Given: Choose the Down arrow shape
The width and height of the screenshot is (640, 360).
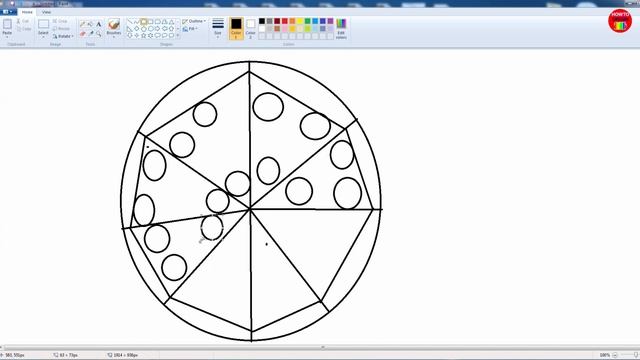Looking at the screenshot, I should (x=130, y=36).
